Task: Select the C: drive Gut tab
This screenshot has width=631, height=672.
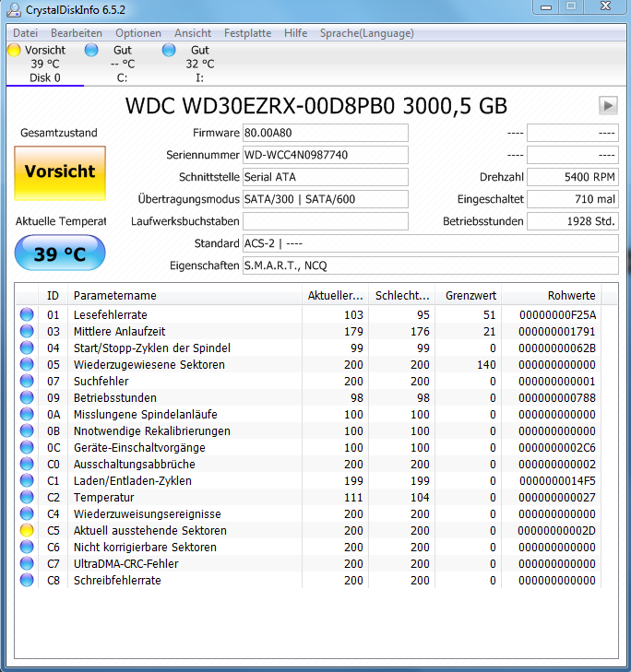Action: [123, 64]
